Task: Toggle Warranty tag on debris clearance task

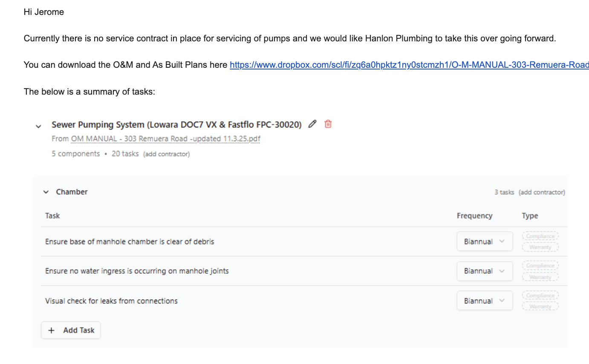Action: (x=540, y=247)
